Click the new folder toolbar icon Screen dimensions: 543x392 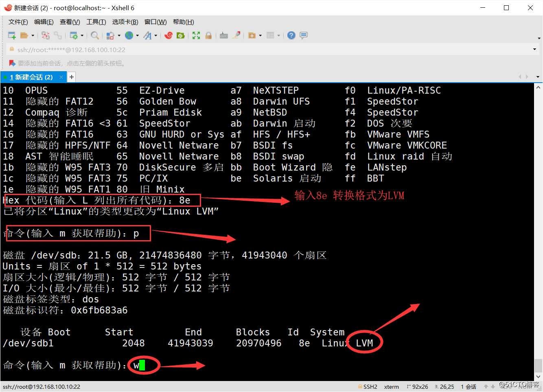(x=252, y=35)
